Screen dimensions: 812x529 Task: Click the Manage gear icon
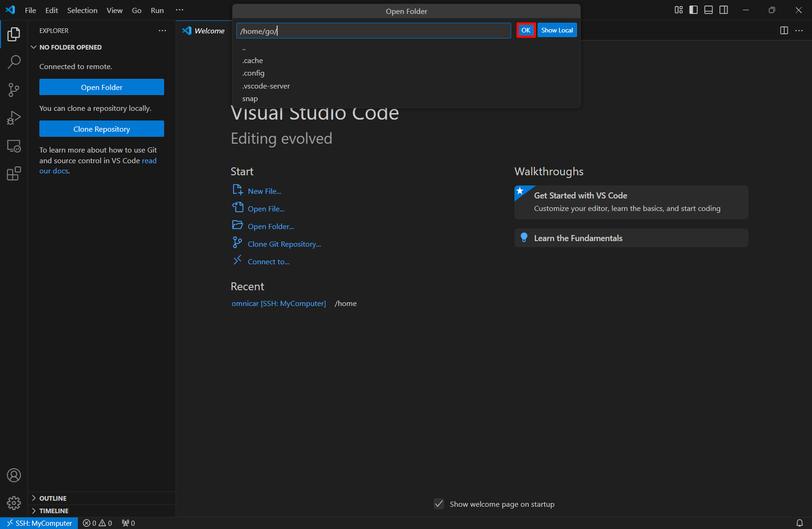14,503
